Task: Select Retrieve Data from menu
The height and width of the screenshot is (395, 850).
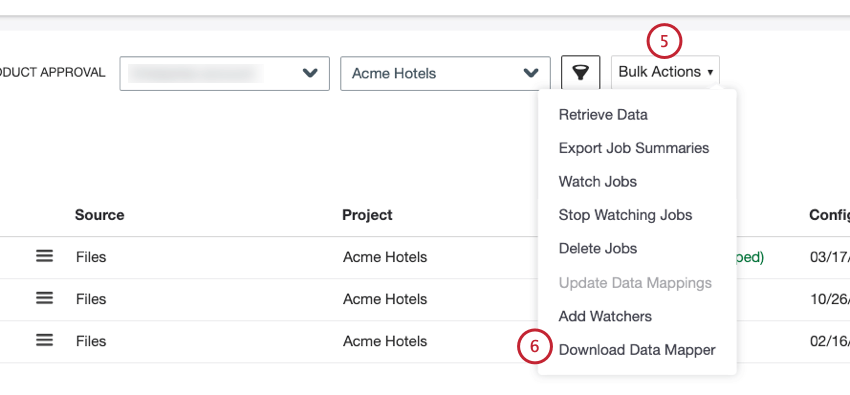Action: pyautogui.click(x=603, y=115)
